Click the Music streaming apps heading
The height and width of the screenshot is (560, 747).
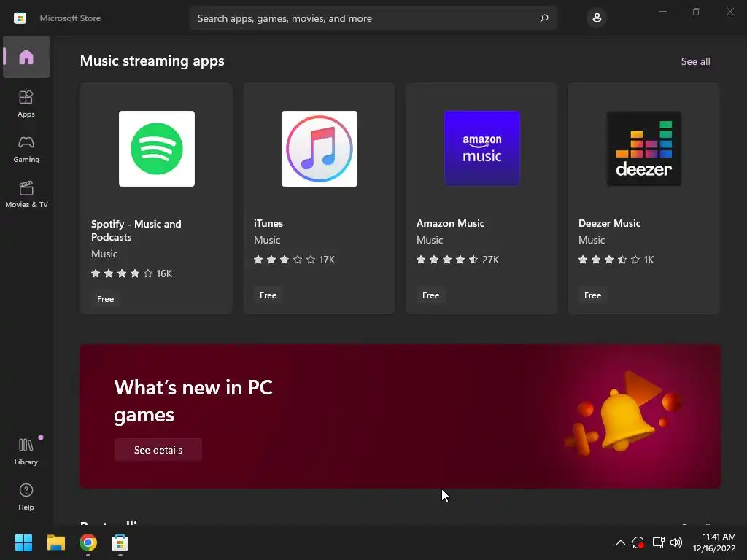click(x=152, y=61)
